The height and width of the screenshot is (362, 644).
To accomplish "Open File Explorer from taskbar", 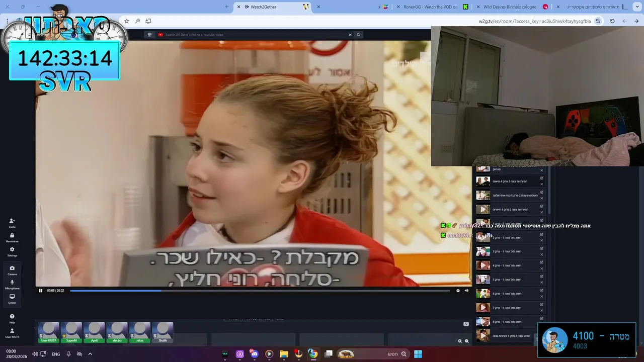I will [284, 354].
